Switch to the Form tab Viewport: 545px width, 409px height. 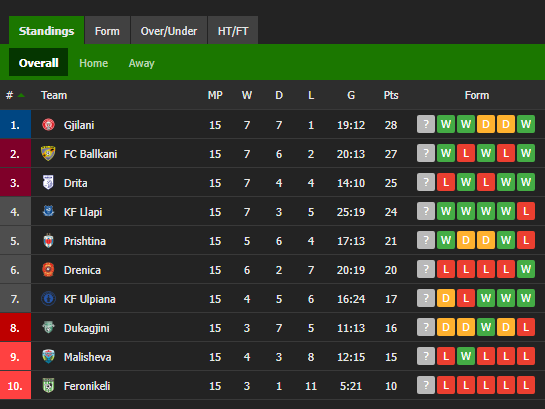(107, 31)
